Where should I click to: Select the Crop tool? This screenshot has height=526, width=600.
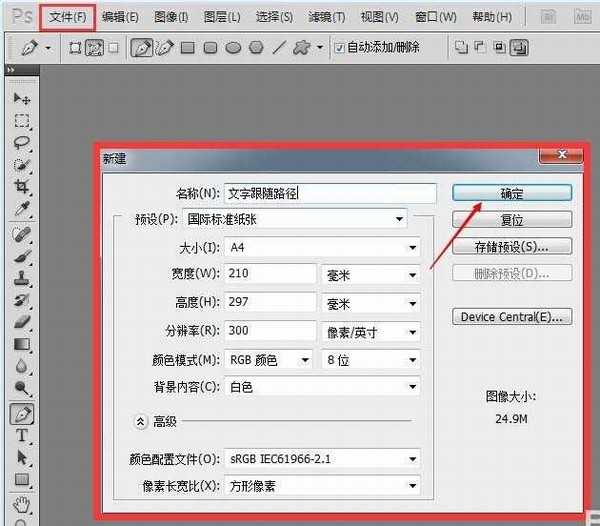pyautogui.click(x=21, y=187)
